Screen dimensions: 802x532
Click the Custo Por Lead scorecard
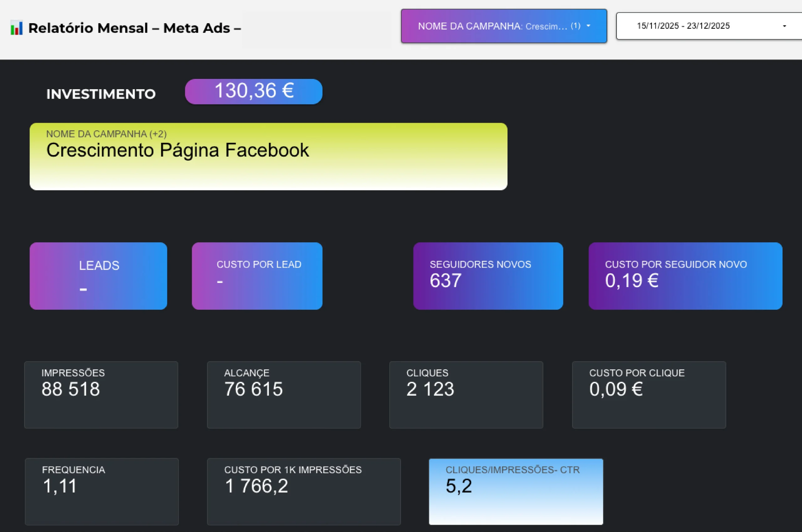[257, 276]
